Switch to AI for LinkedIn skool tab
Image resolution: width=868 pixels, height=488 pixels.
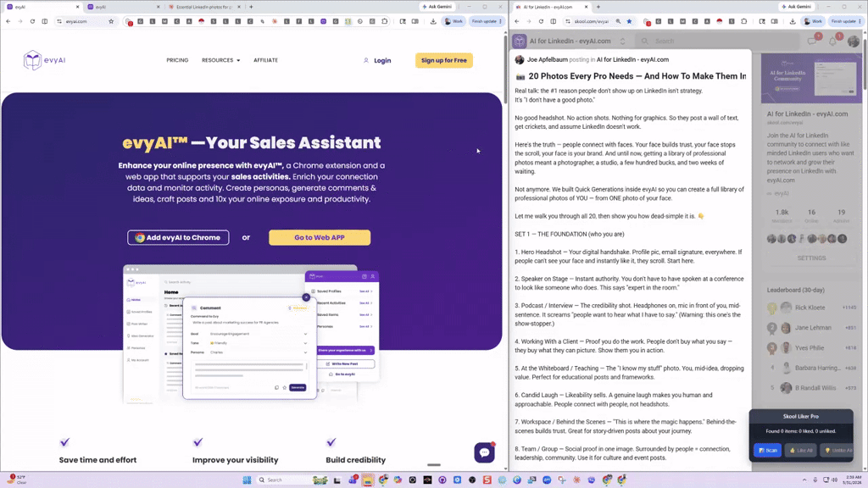pyautogui.click(x=551, y=7)
